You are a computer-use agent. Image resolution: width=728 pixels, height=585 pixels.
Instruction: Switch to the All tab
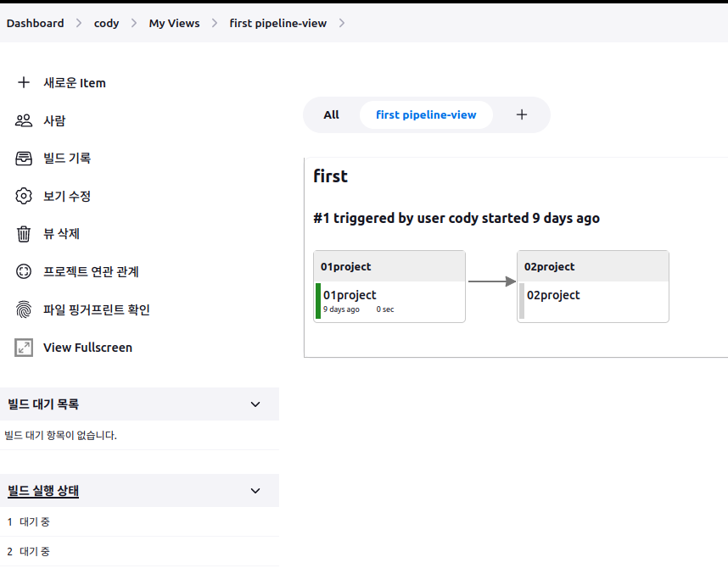(331, 114)
